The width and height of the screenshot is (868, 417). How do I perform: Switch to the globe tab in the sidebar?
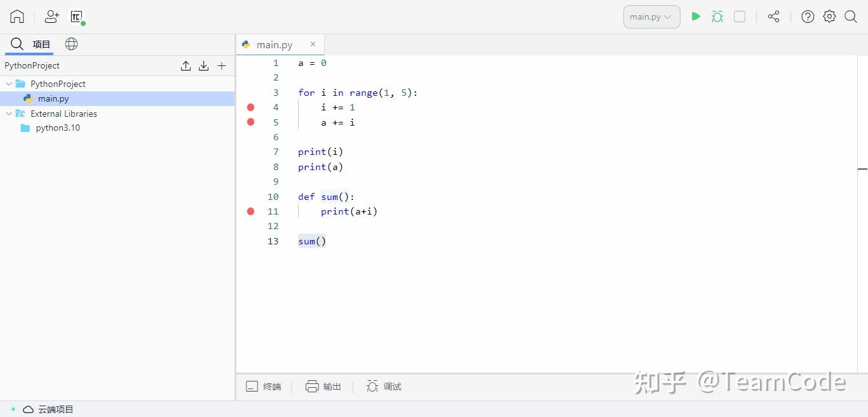tap(71, 44)
